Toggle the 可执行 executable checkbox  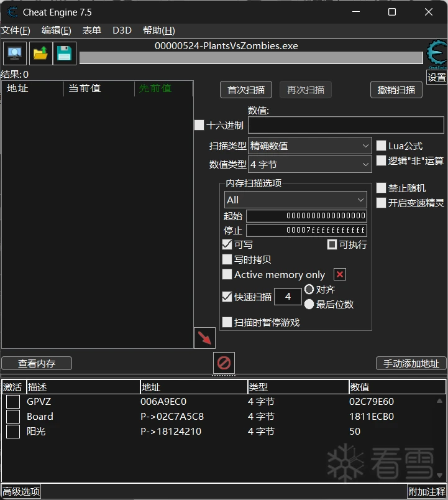pos(332,244)
